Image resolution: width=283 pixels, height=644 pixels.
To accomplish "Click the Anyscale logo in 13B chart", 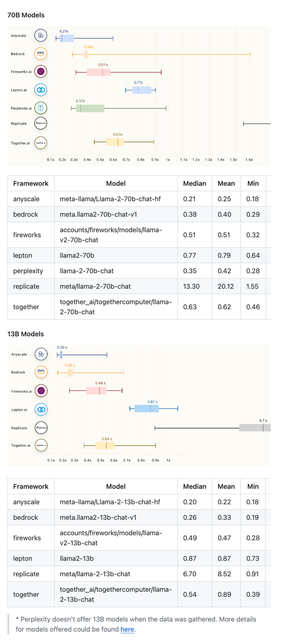I will (x=41, y=354).
